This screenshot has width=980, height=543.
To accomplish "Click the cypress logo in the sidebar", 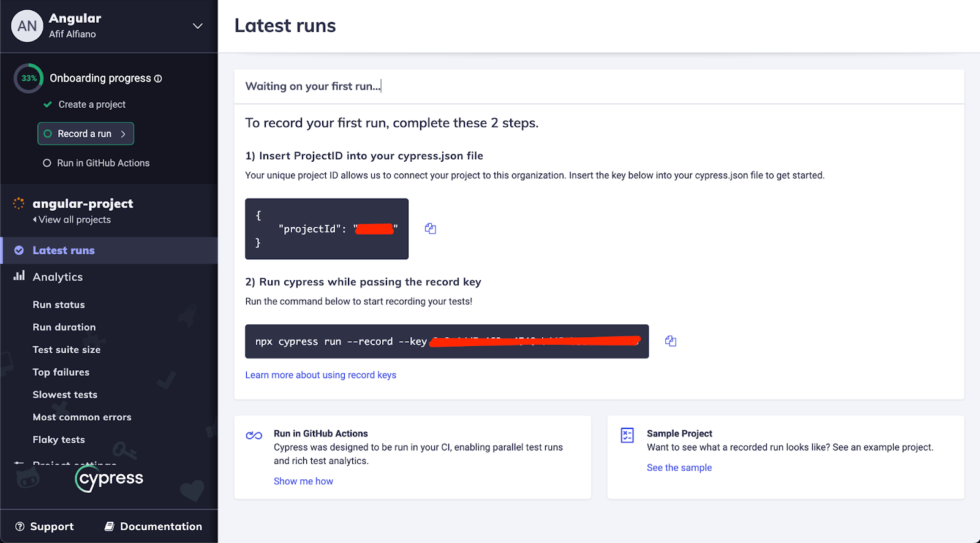I will tap(109, 479).
